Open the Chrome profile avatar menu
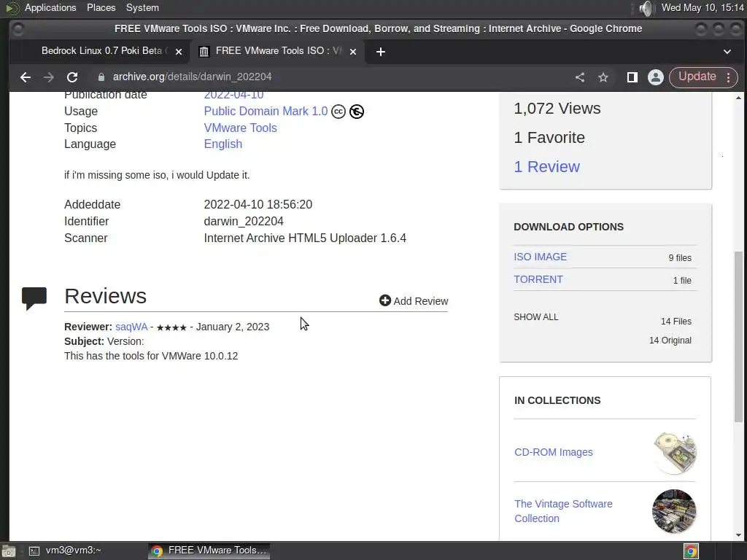747x560 pixels. [x=656, y=77]
